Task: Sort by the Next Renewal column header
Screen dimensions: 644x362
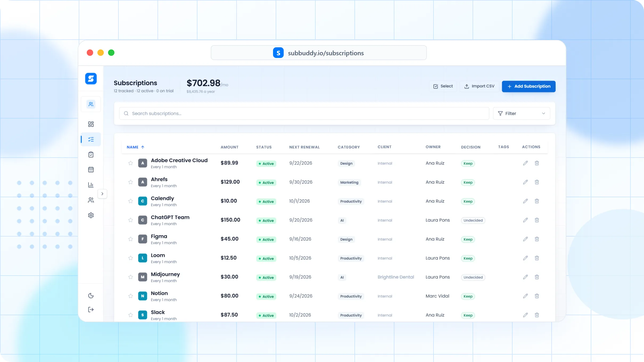Action: [304, 147]
